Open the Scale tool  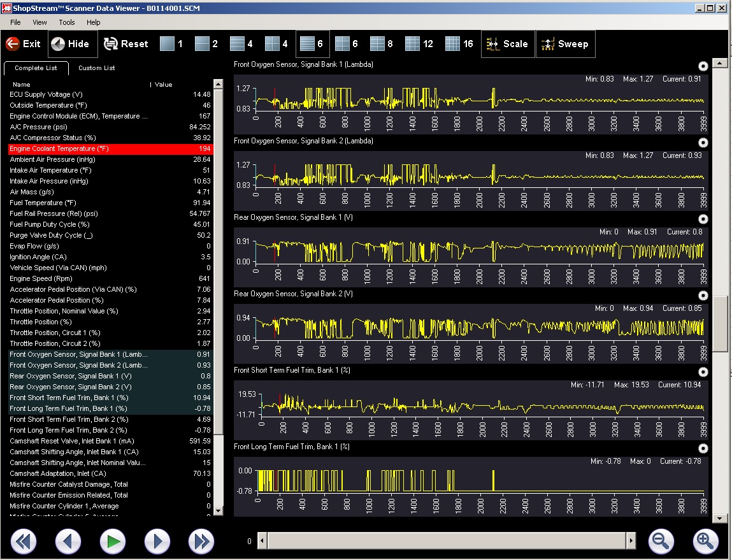[x=507, y=44]
